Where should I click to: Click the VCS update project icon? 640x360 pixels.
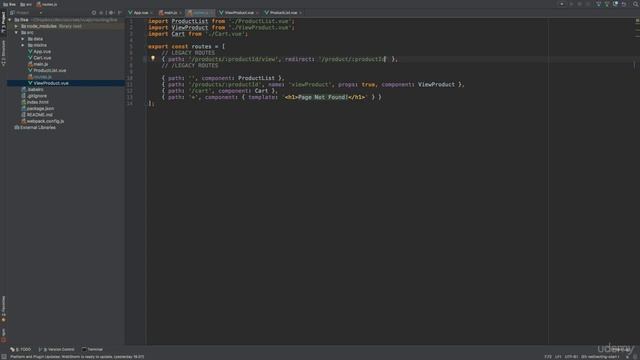pos(598,4)
